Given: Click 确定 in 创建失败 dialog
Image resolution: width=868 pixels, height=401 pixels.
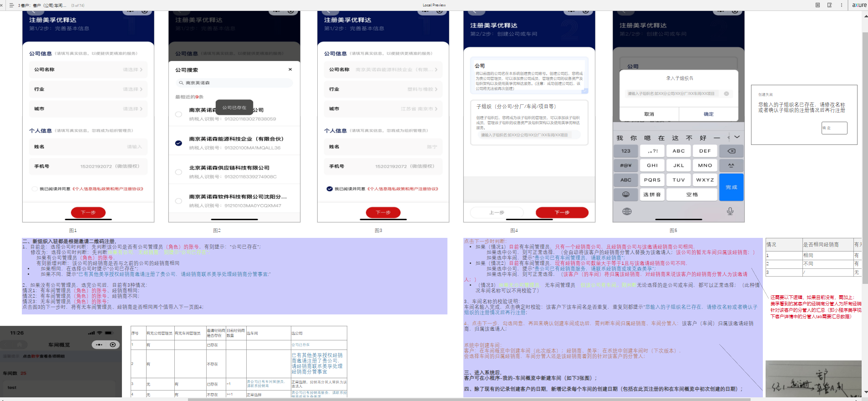Looking at the screenshot, I should tap(834, 128).
